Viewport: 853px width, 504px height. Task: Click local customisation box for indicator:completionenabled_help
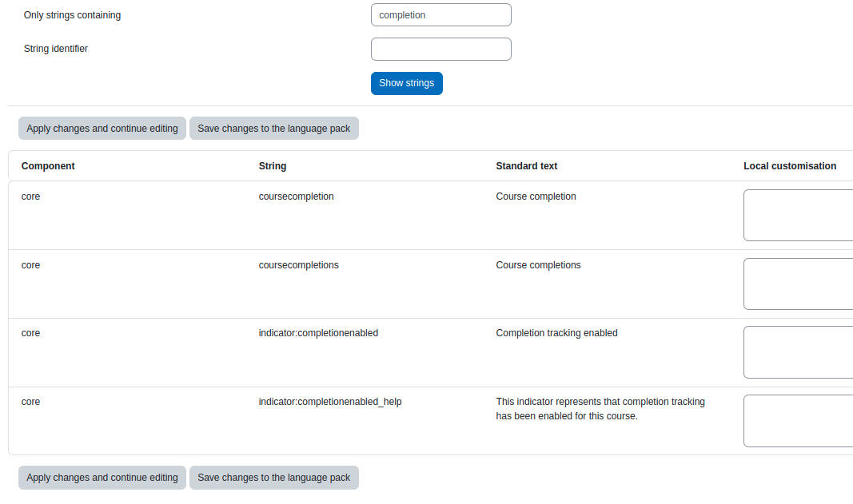click(798, 421)
